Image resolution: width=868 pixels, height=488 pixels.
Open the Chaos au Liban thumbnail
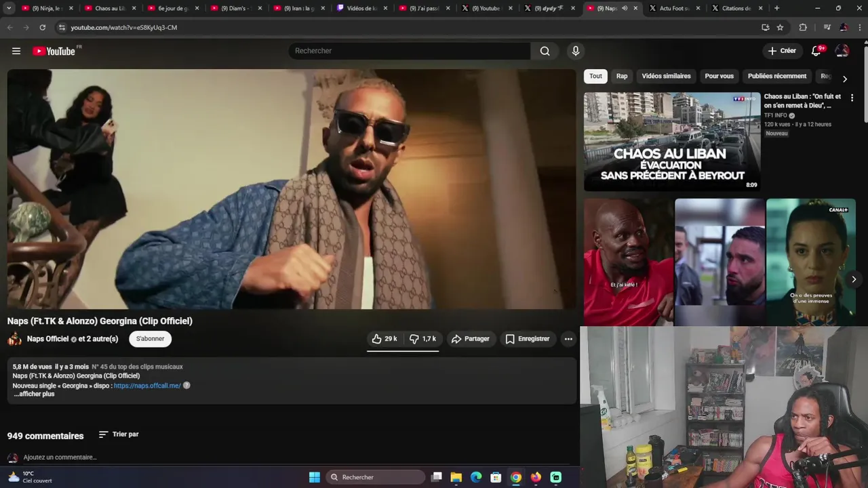click(672, 142)
